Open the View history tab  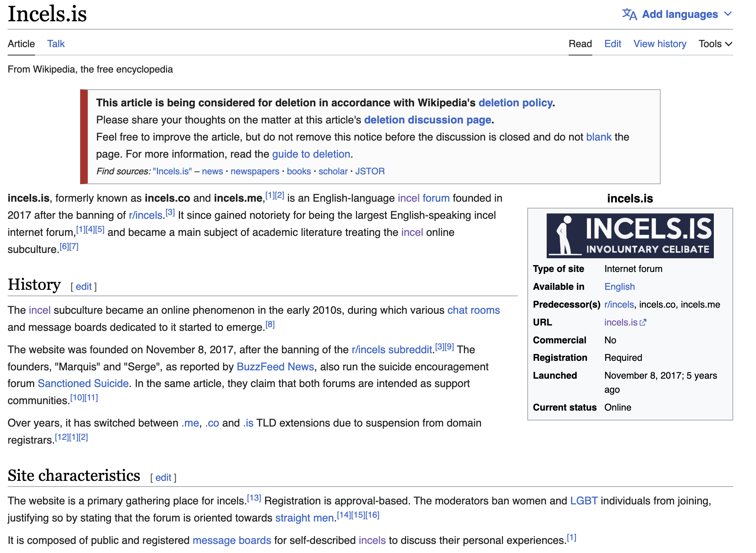tap(660, 44)
